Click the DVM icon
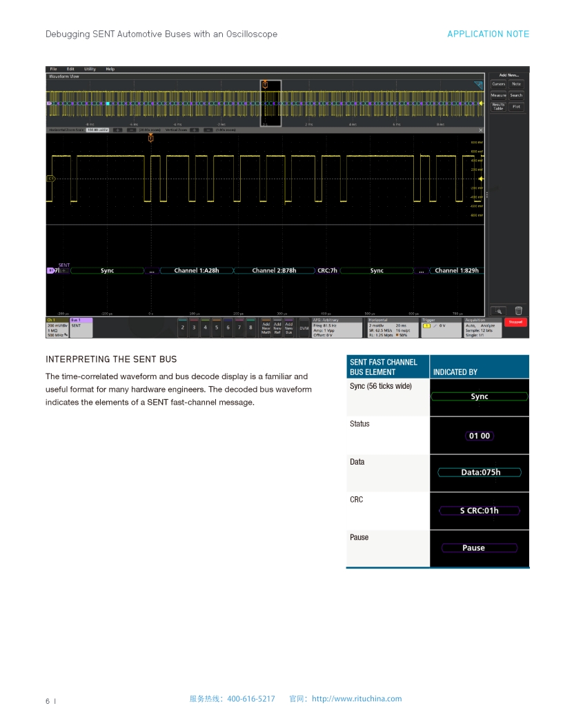Screen dimensions: 563x728 pos(304,327)
